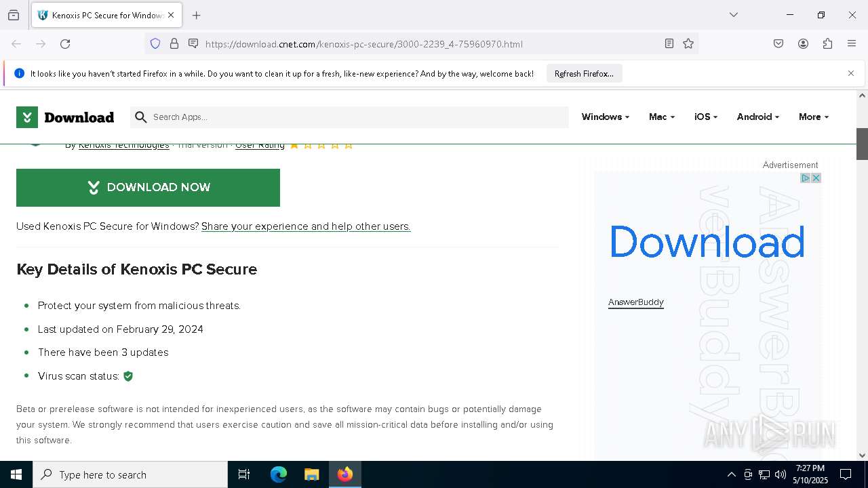Bookmark this page with the star
Image resolution: width=868 pixels, height=488 pixels.
[x=688, y=44]
